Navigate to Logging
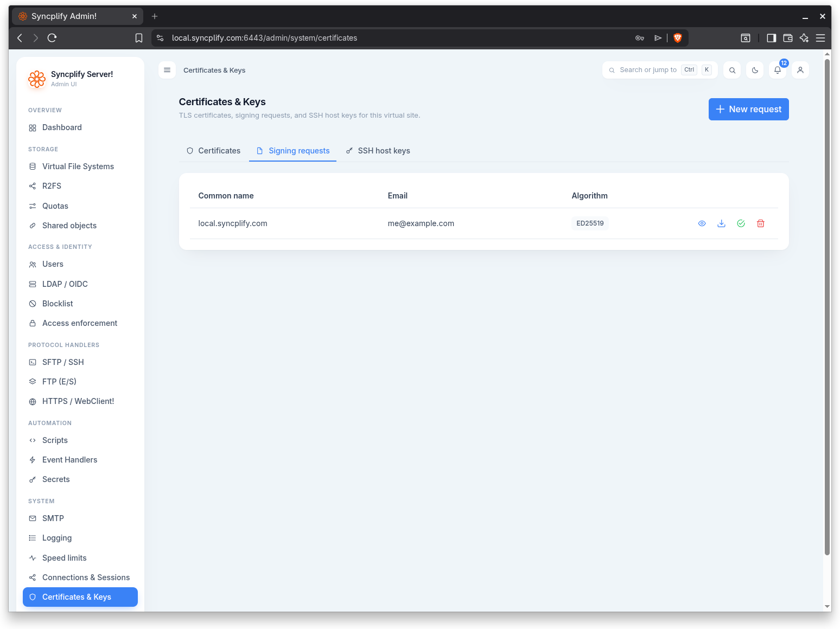Image resolution: width=840 pixels, height=629 pixels. coord(80,538)
